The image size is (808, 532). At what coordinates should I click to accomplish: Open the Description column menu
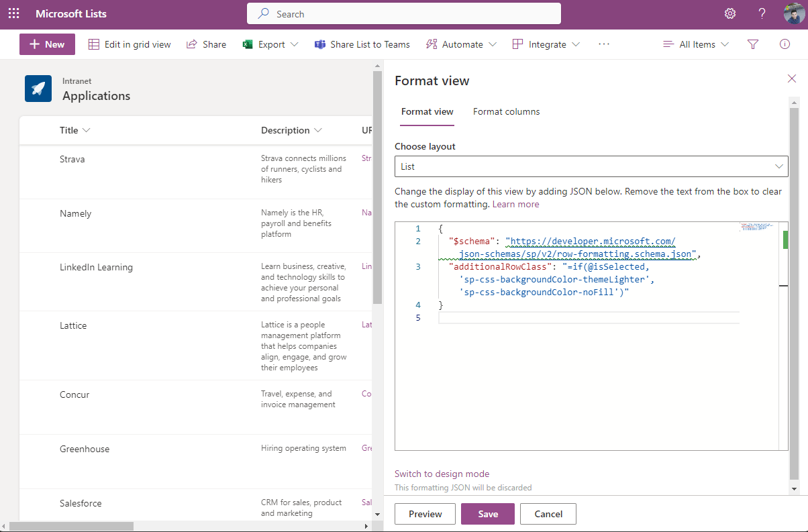pos(291,129)
